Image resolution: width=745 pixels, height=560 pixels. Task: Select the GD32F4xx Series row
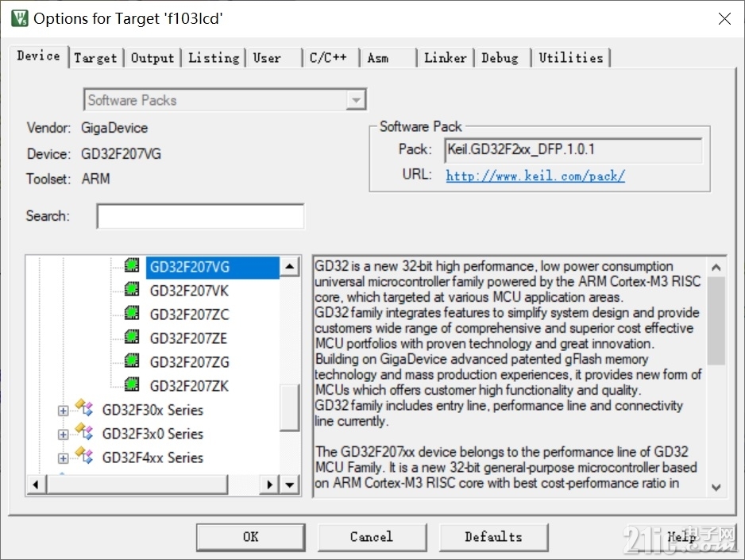point(152,458)
